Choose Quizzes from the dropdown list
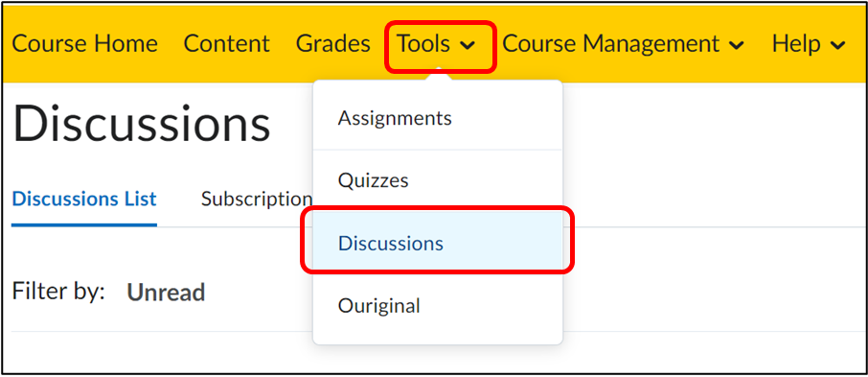The image size is (868, 377). tap(438, 180)
